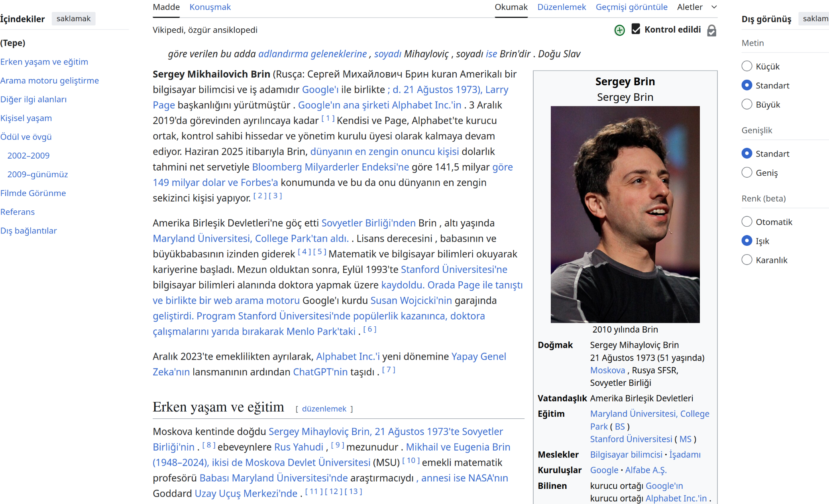
Task: Open Alfabe A.Ş. link in infobox
Action: 646,470
